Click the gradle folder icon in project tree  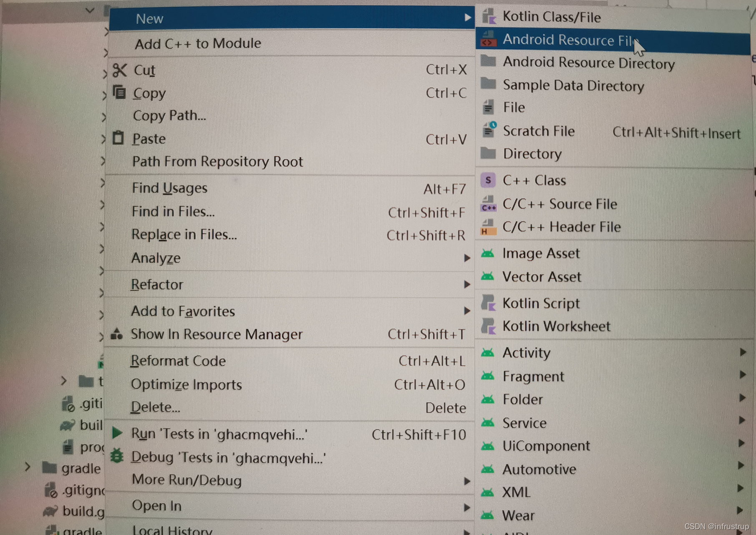point(50,467)
